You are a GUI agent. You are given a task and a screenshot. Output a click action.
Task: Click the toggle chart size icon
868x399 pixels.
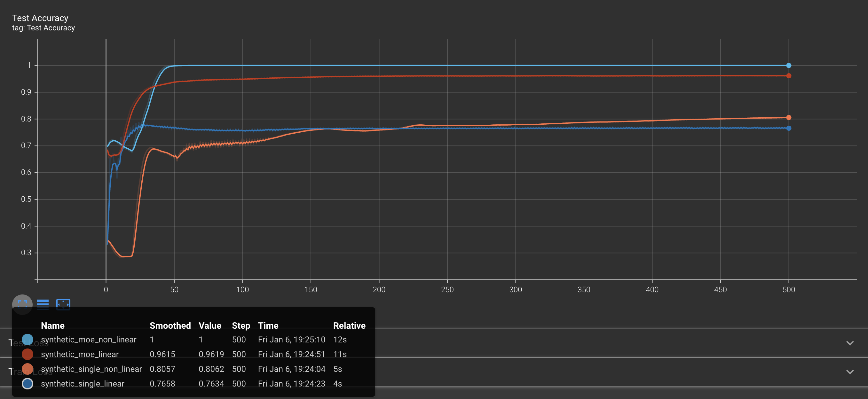pos(22,304)
